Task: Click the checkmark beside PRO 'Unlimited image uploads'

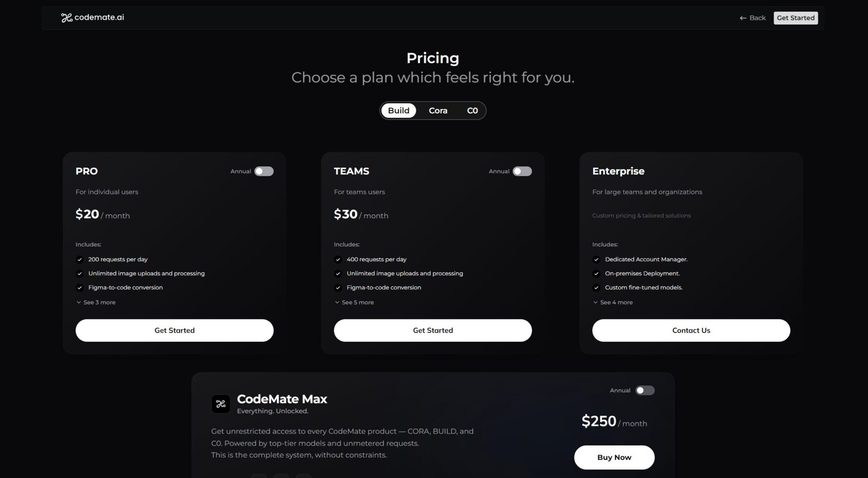Action: pos(80,274)
